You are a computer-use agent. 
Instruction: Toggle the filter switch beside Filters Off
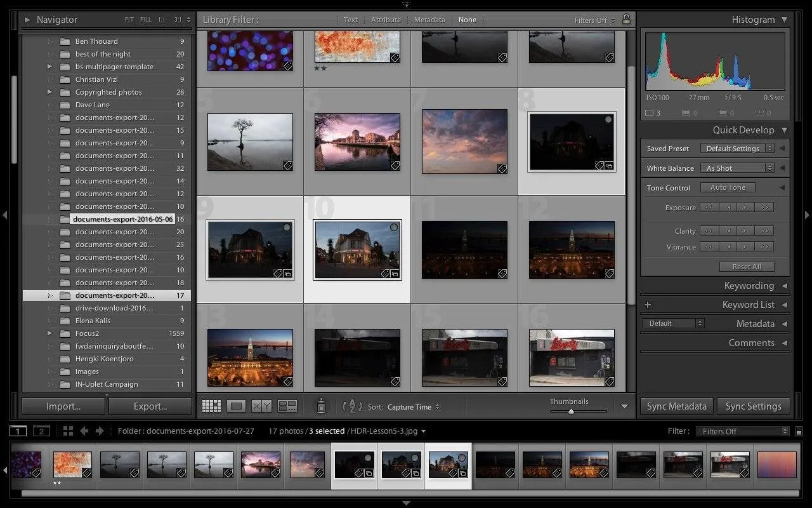point(799,431)
